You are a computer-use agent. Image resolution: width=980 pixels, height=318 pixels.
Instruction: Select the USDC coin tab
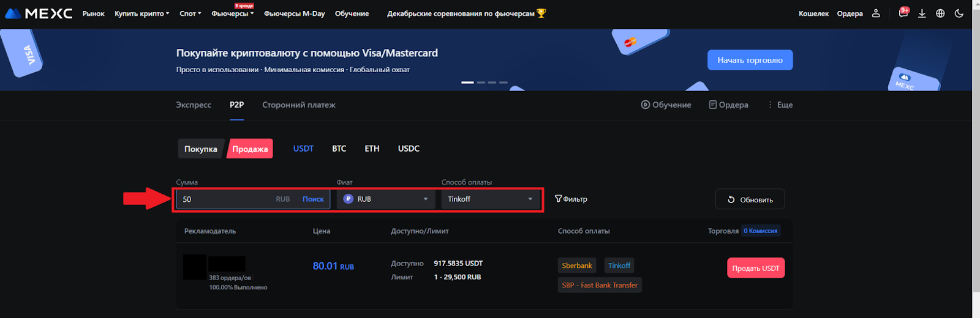[409, 149]
